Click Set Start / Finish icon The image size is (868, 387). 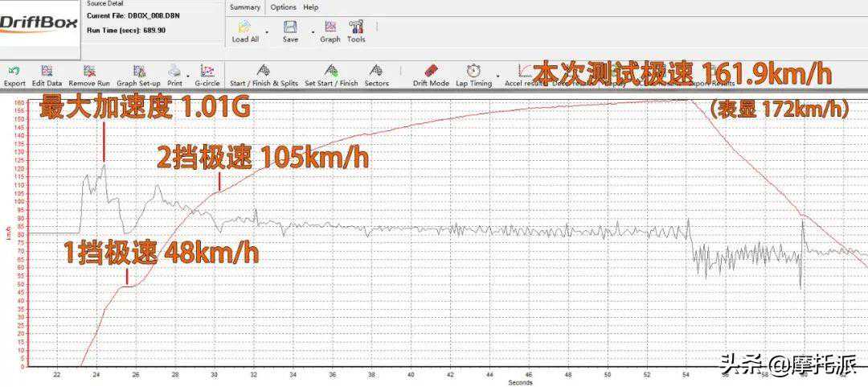[331, 72]
